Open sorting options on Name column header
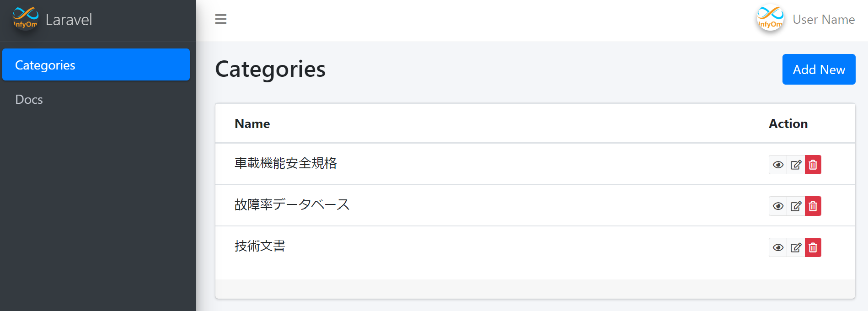The image size is (868, 311). pyautogui.click(x=252, y=123)
